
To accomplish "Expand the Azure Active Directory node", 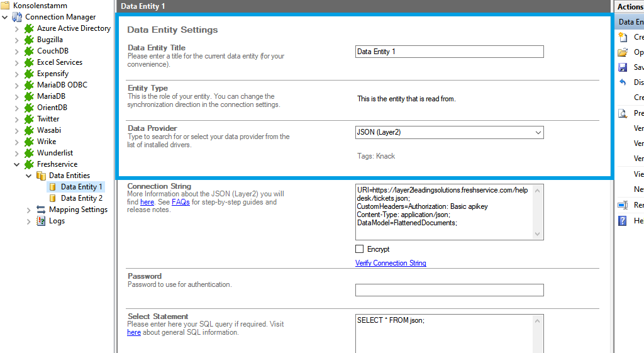I will point(16,29).
